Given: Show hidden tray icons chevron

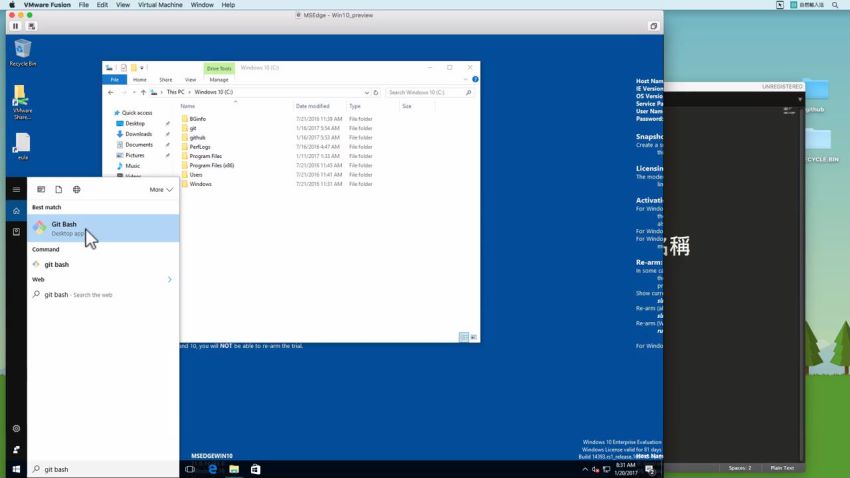Looking at the screenshot, I should tap(585, 469).
